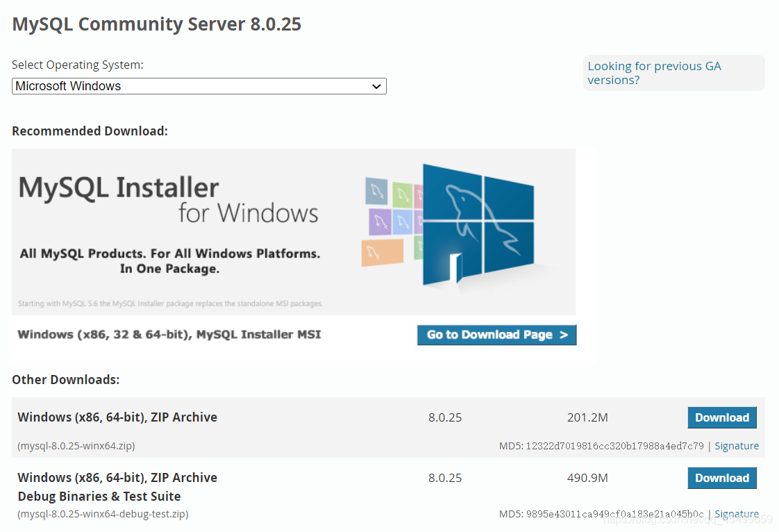
Task: Click the 201.2M size value
Action: pyautogui.click(x=587, y=417)
